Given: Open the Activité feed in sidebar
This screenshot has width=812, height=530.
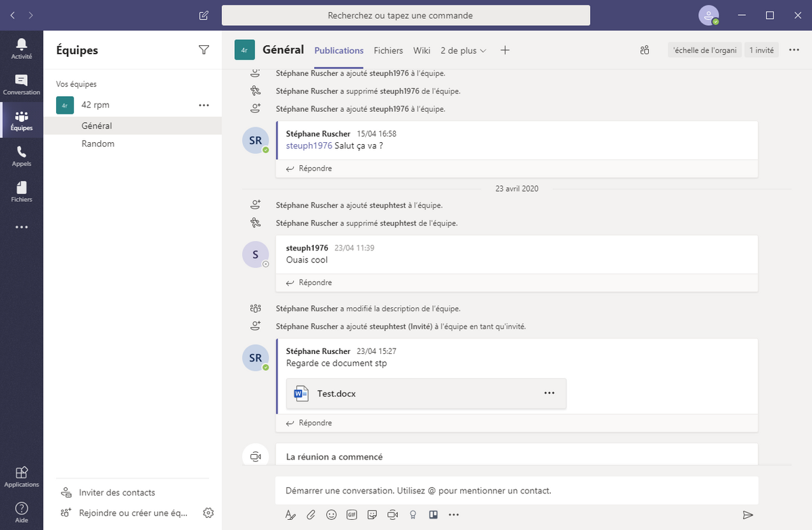Looking at the screenshot, I should [22, 48].
